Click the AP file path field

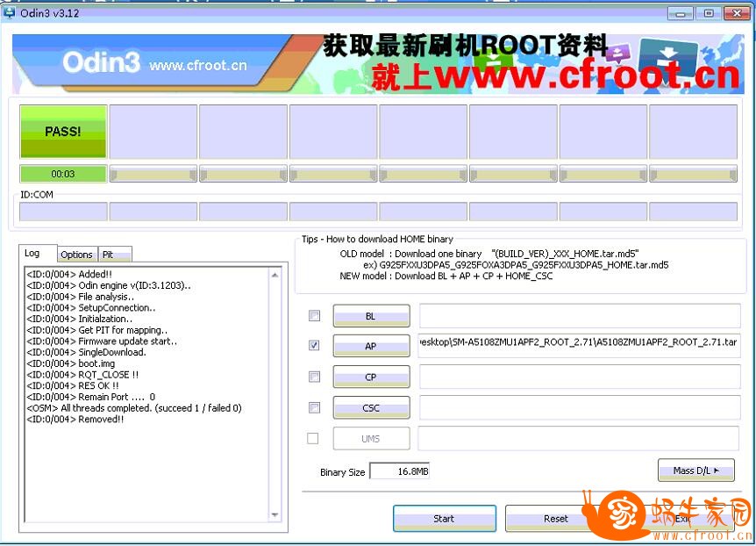pos(580,346)
